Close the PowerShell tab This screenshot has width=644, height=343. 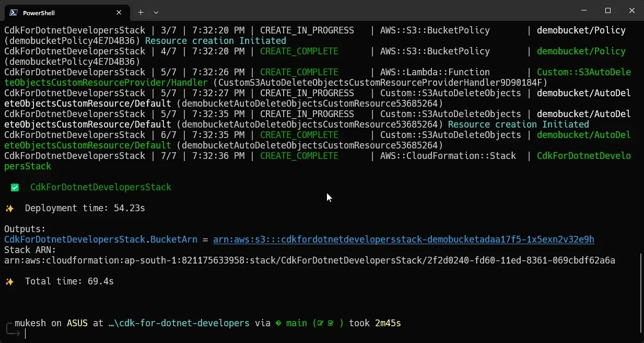coord(119,12)
